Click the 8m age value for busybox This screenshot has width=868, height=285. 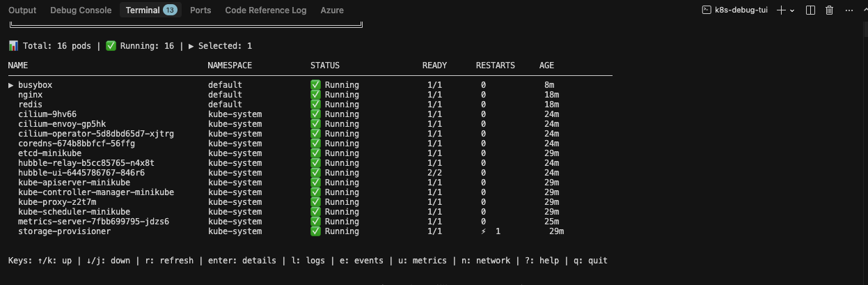[x=550, y=85]
